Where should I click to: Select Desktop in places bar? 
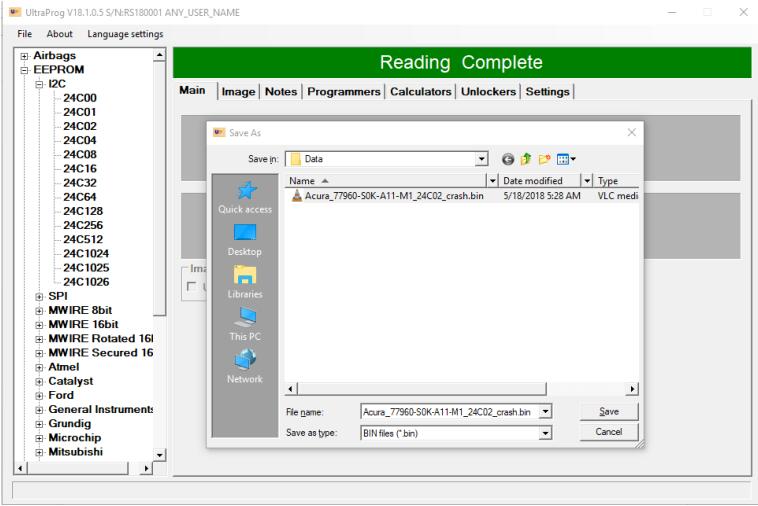pyautogui.click(x=245, y=240)
